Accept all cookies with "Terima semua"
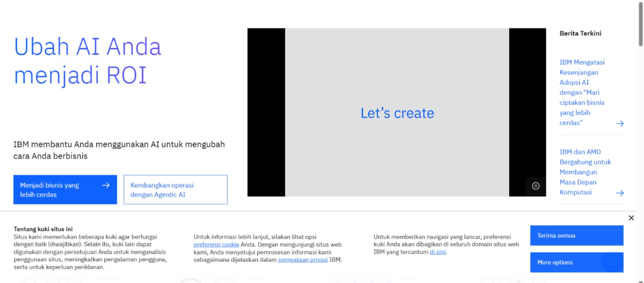The width and height of the screenshot is (644, 283). [x=576, y=235]
